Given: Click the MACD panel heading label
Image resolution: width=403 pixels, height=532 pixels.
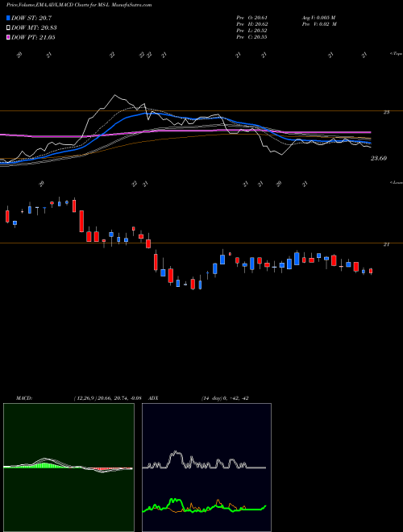Looking at the screenshot, I should 24,398.
